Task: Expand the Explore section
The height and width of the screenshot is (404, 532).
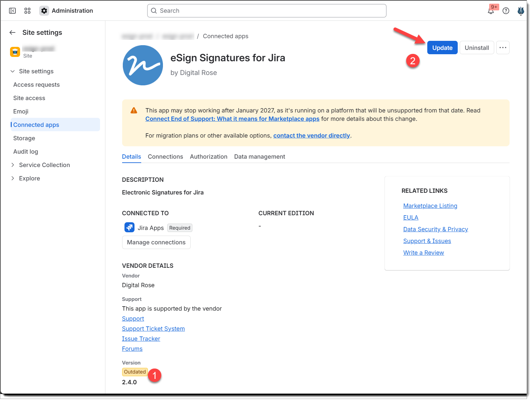Action: 13,178
